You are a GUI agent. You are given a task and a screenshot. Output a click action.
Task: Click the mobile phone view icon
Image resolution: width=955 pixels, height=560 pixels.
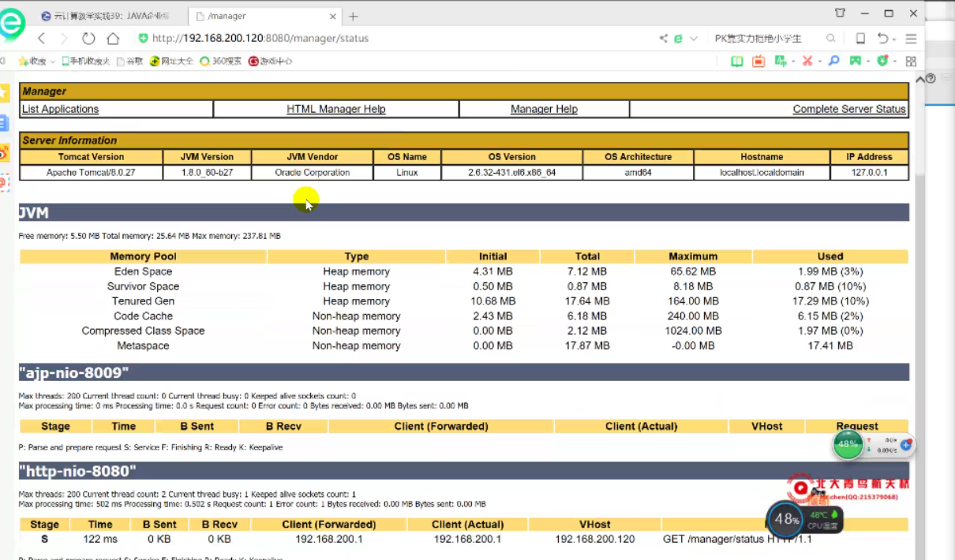point(861,39)
